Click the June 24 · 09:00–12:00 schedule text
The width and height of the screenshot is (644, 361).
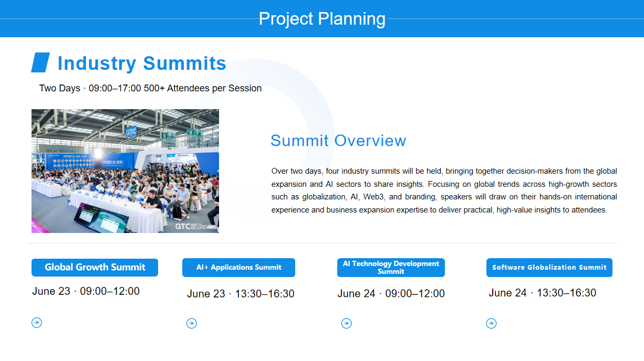(391, 294)
